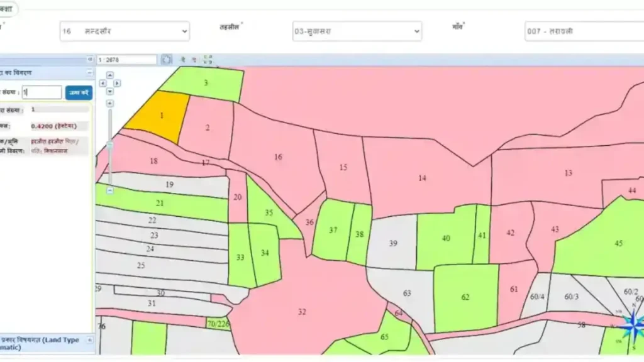Click the blue search submit button

(x=79, y=92)
